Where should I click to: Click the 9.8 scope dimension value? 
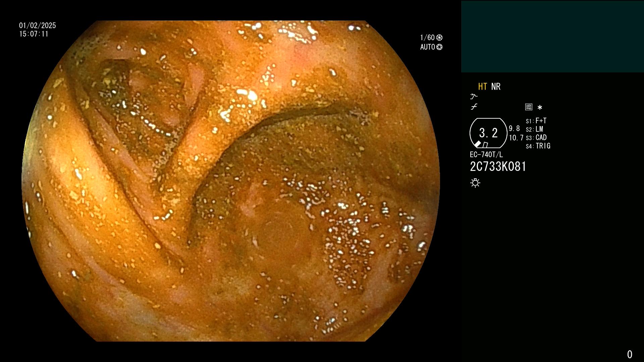[514, 129]
